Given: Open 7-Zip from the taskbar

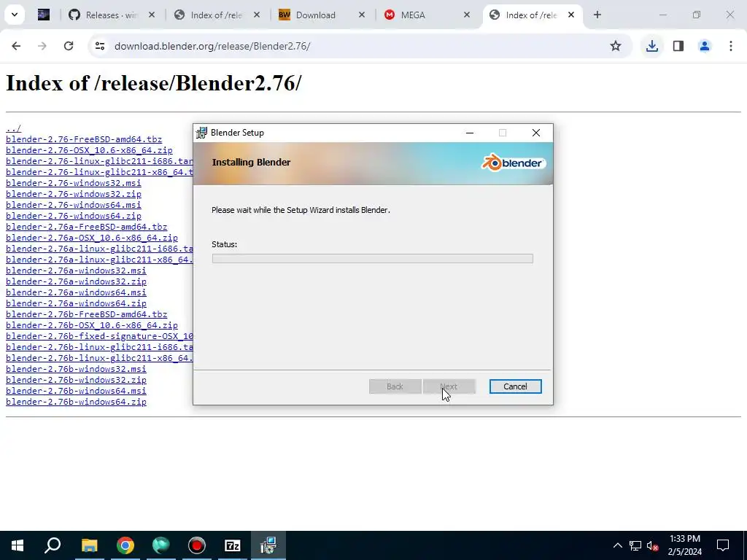Looking at the screenshot, I should point(232,545).
